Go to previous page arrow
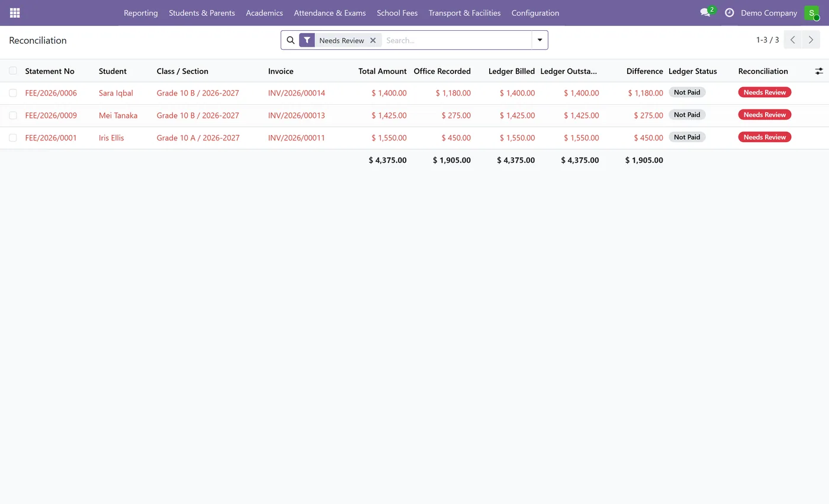This screenshot has height=504, width=829. point(793,40)
